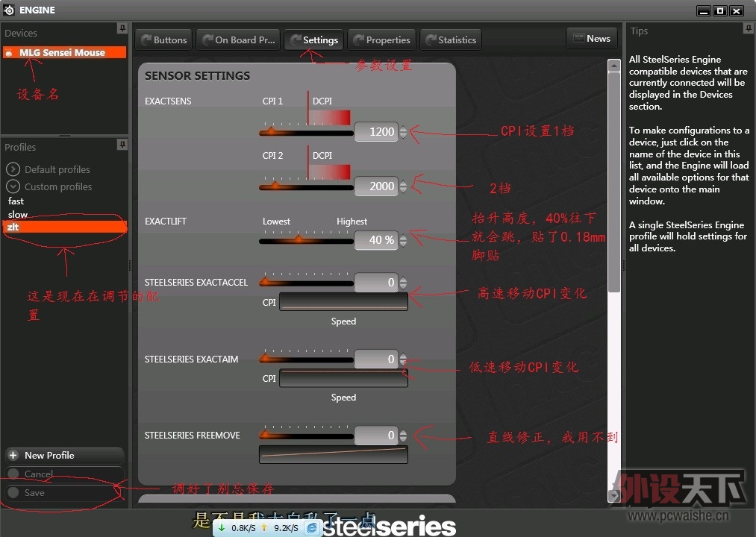Create a New Profile
This screenshot has width=756, height=537.
(x=65, y=455)
